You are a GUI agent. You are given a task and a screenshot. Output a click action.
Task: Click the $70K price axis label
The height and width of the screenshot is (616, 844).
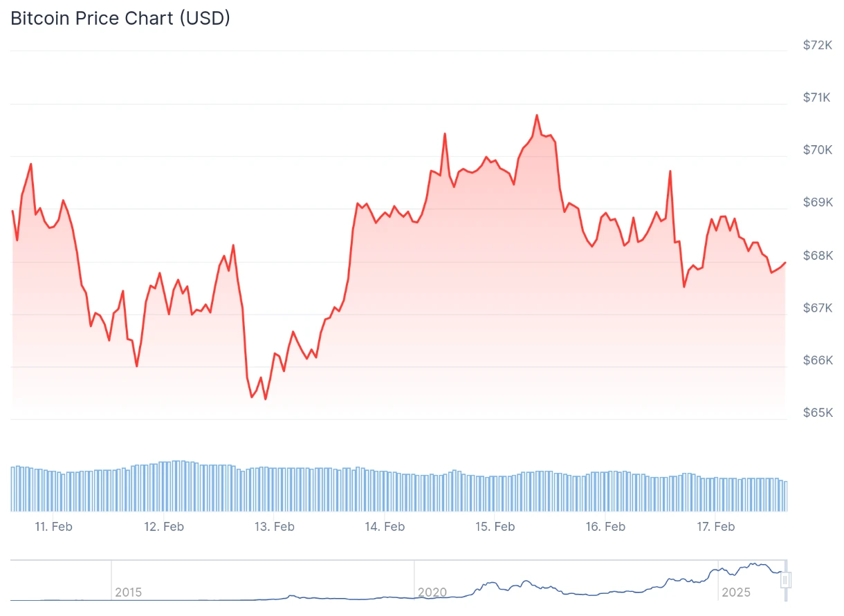click(x=817, y=150)
